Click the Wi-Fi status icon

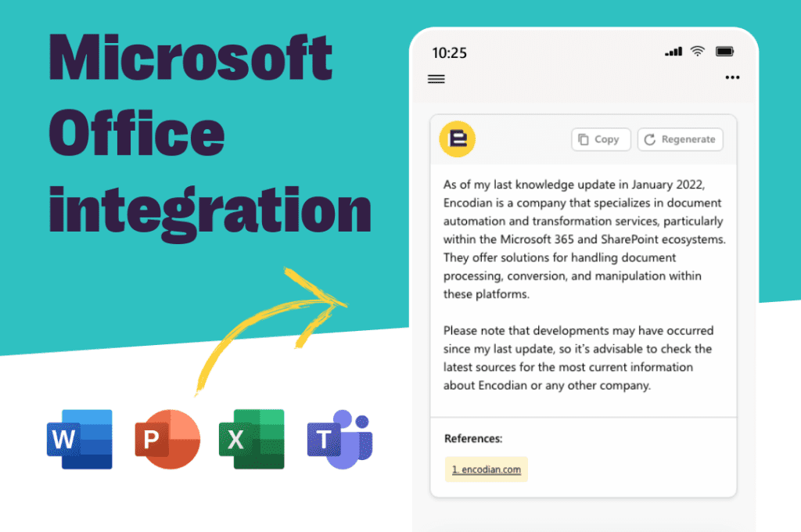point(697,51)
